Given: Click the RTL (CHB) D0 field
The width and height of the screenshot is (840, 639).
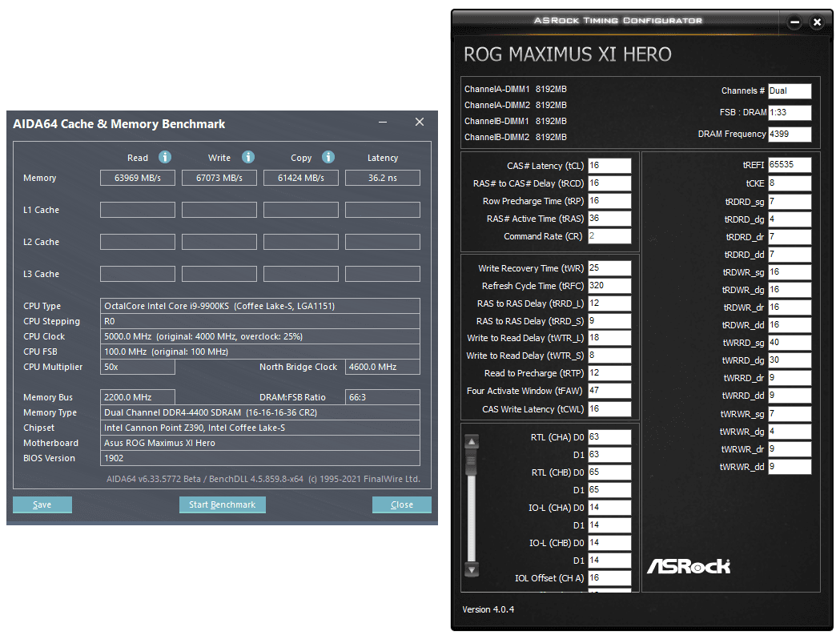Looking at the screenshot, I should pyautogui.click(x=609, y=472).
